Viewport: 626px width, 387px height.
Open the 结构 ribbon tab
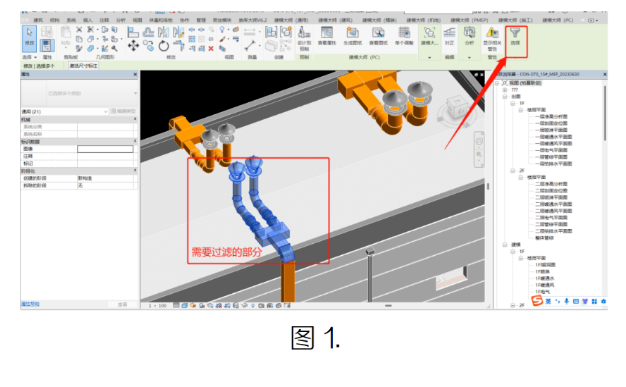(x=55, y=20)
